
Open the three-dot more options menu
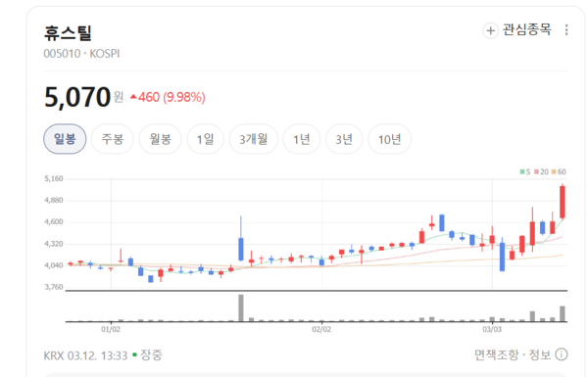tap(566, 30)
